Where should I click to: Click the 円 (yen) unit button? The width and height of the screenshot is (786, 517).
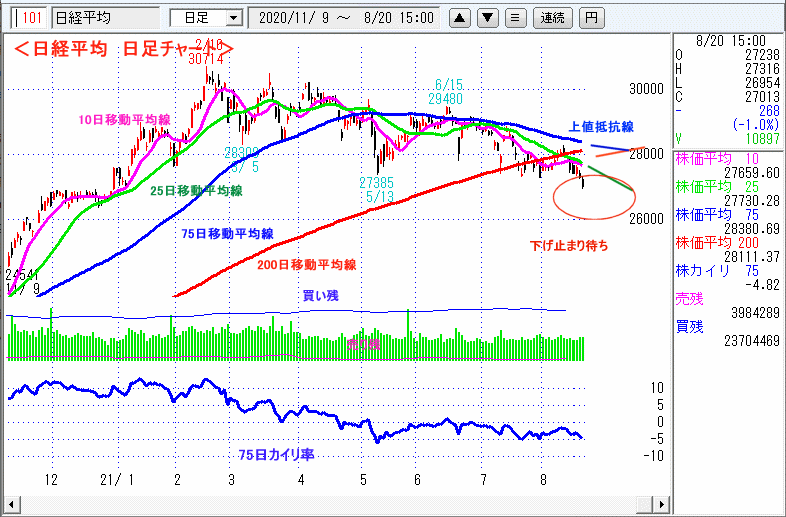(592, 17)
